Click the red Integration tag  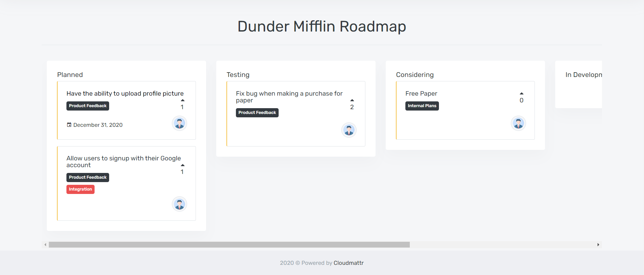[80, 189]
